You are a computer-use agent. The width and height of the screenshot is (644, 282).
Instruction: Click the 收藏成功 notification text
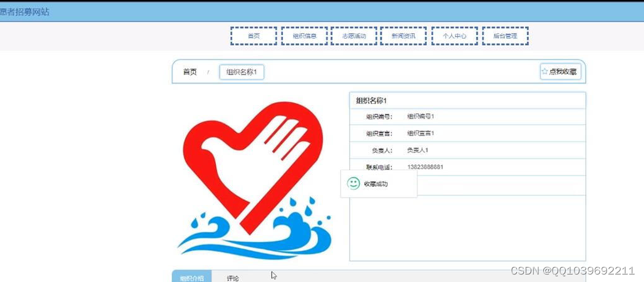coord(376,184)
